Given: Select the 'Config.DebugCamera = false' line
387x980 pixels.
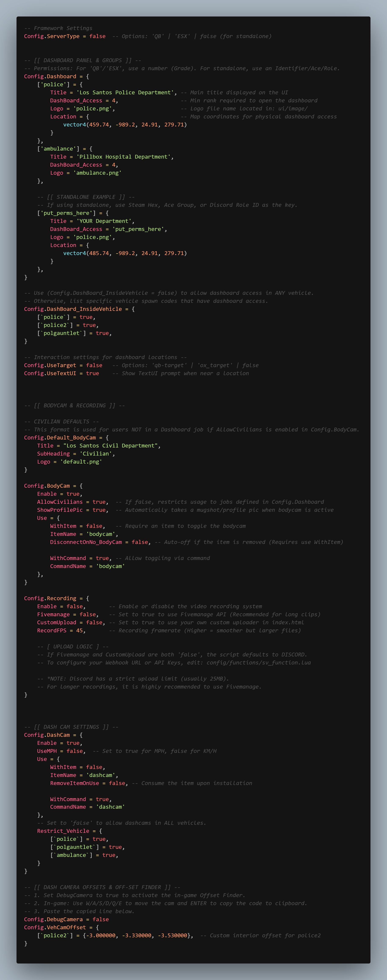Looking at the screenshot, I should pyautogui.click(x=66, y=919).
